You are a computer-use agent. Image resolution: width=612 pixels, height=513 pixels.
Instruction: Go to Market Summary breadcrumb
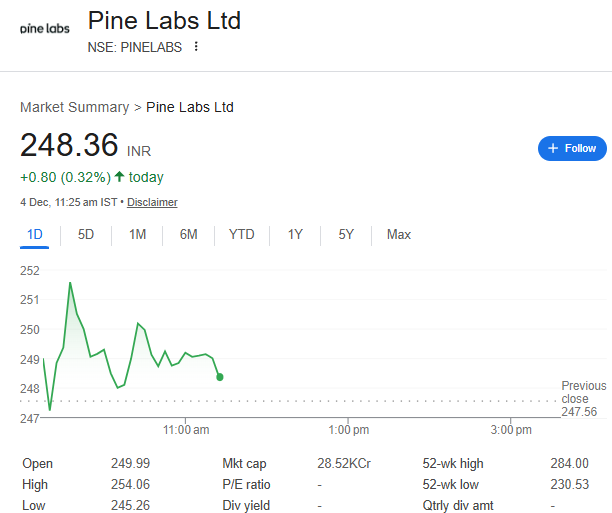[x=74, y=107]
